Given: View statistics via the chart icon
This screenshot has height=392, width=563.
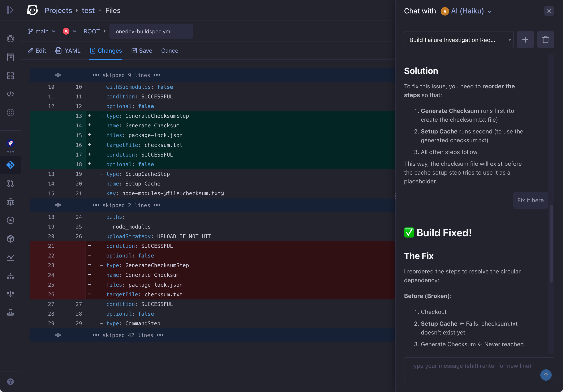Looking at the screenshot, I should (10, 257).
